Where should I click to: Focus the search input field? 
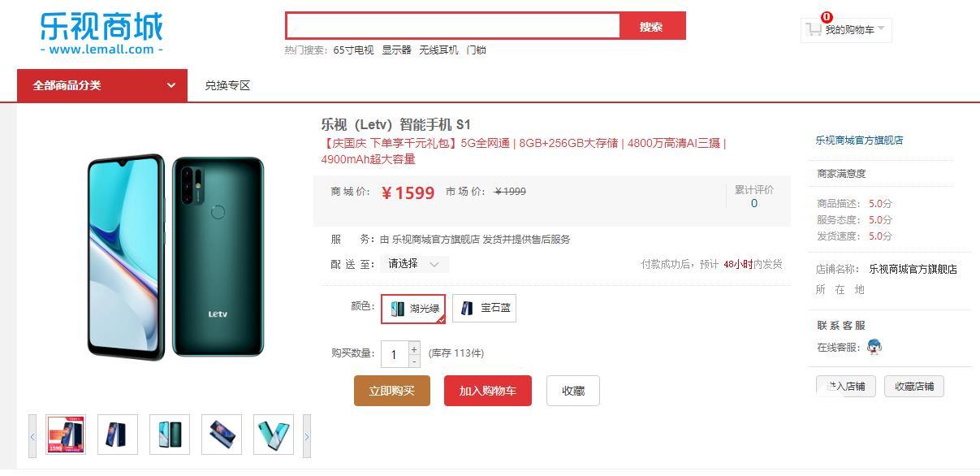[x=453, y=26]
